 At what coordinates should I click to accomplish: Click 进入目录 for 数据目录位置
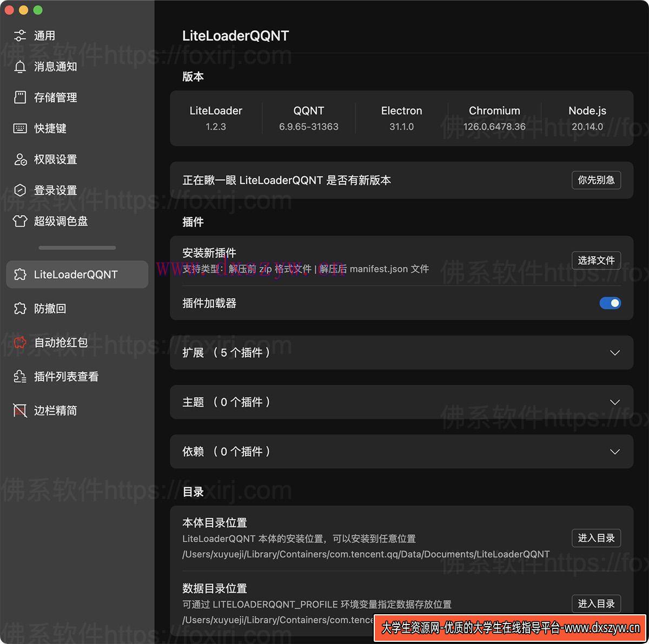(596, 603)
